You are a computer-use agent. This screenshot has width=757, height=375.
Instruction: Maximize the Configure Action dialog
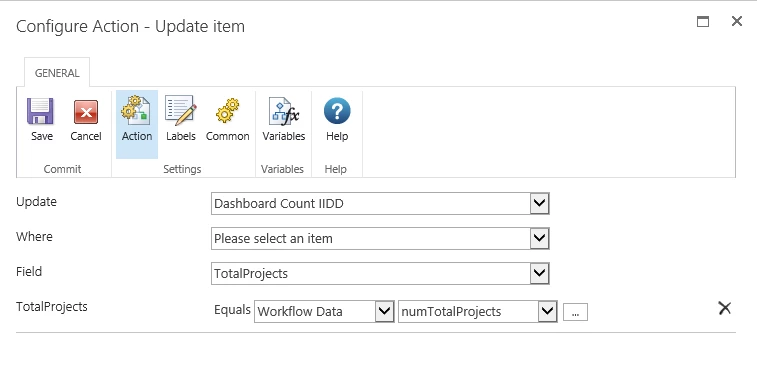(x=703, y=21)
